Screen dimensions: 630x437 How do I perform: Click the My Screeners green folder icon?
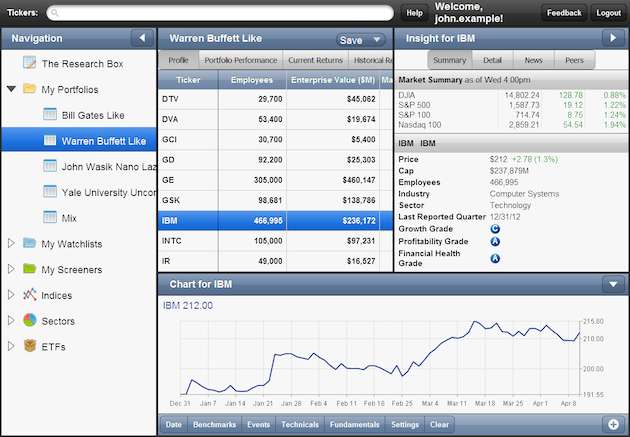[29, 268]
